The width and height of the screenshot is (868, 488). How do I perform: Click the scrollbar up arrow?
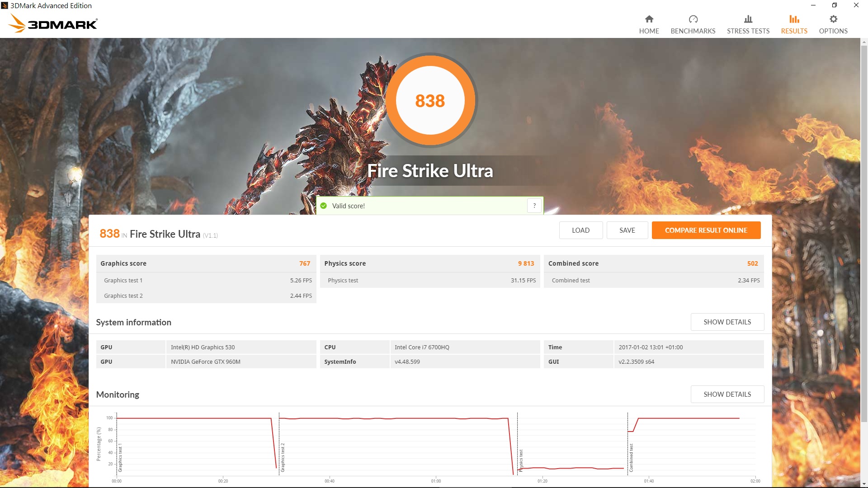864,42
